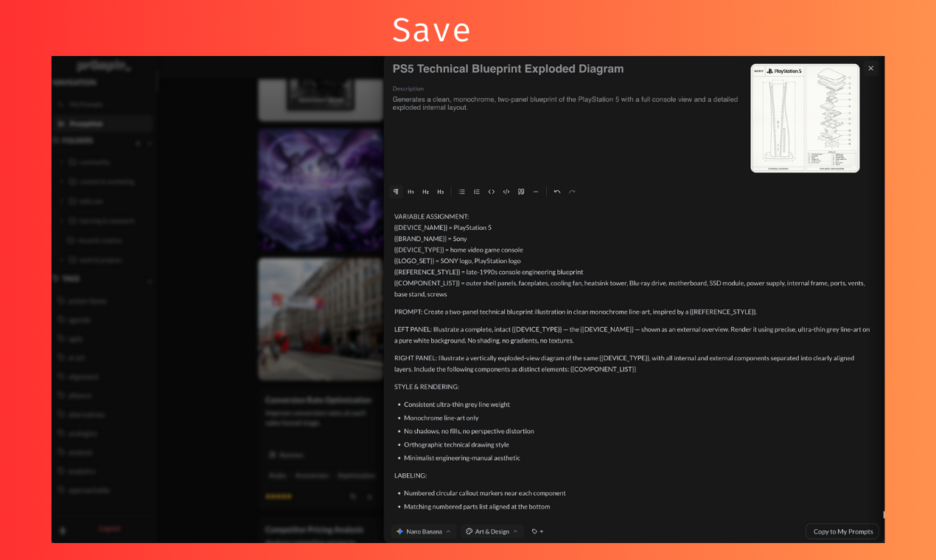Viewport: 936px width, 560px height.
Task: Open the PS5 blueprint preview thumbnail
Action: (x=804, y=118)
